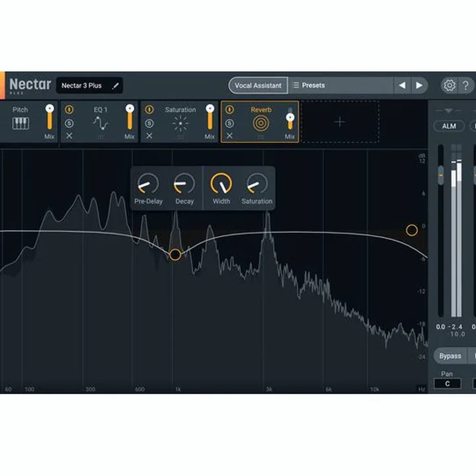Open help with the question mark icon
476x476 pixels.
[465, 85]
